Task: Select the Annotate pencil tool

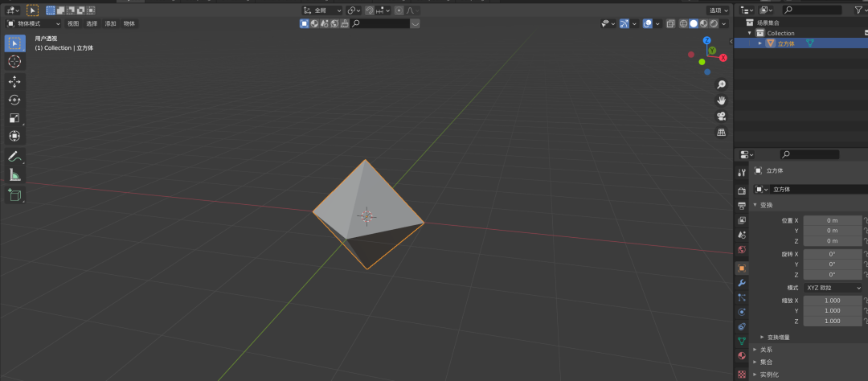Action: (15, 157)
